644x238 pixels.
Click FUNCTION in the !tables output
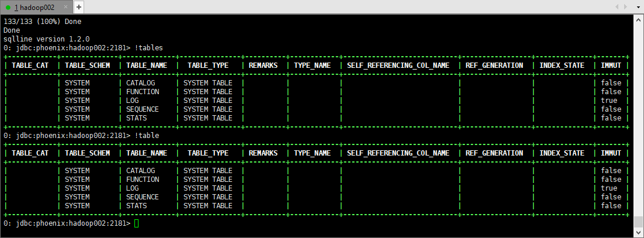(143, 92)
